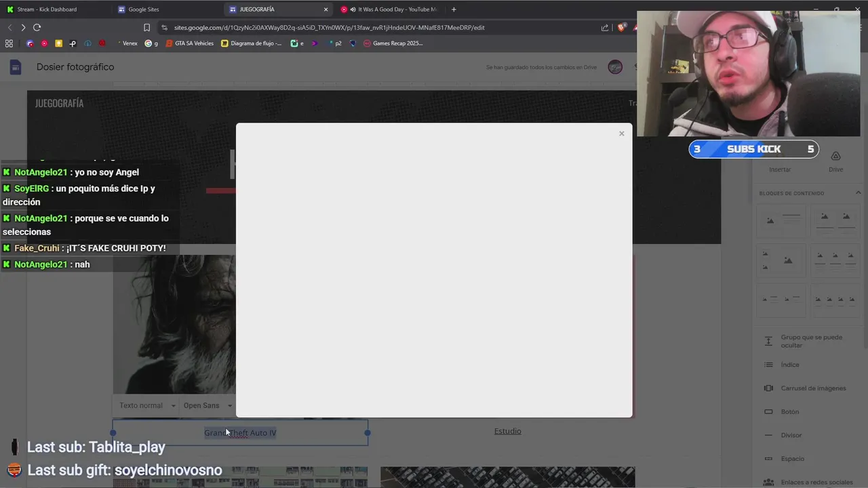Click the Grand Theft Auto IV text box
The width and height of the screenshot is (868, 488).
240,433
